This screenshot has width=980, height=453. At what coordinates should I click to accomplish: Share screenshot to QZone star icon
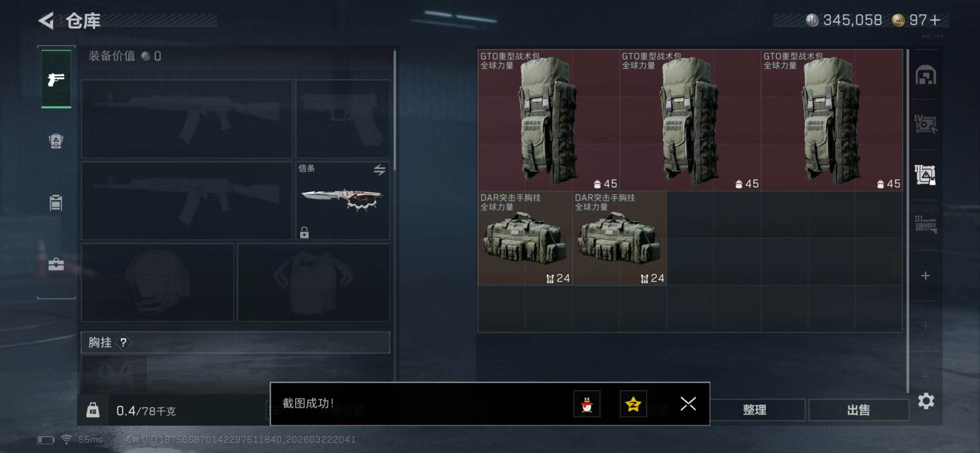click(633, 404)
